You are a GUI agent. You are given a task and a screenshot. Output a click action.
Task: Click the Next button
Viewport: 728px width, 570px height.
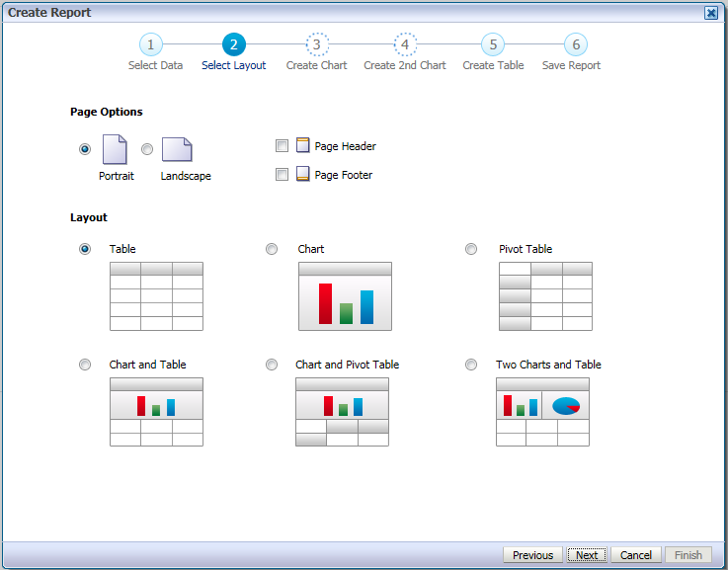click(x=587, y=554)
